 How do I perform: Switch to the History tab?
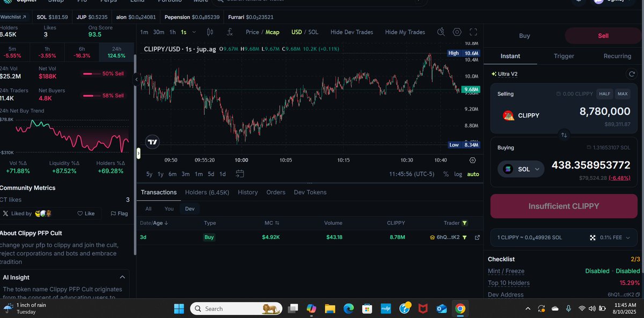point(248,192)
